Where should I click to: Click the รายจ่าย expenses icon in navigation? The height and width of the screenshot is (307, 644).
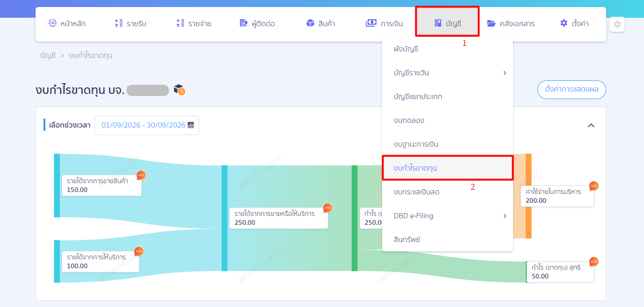pos(181,23)
